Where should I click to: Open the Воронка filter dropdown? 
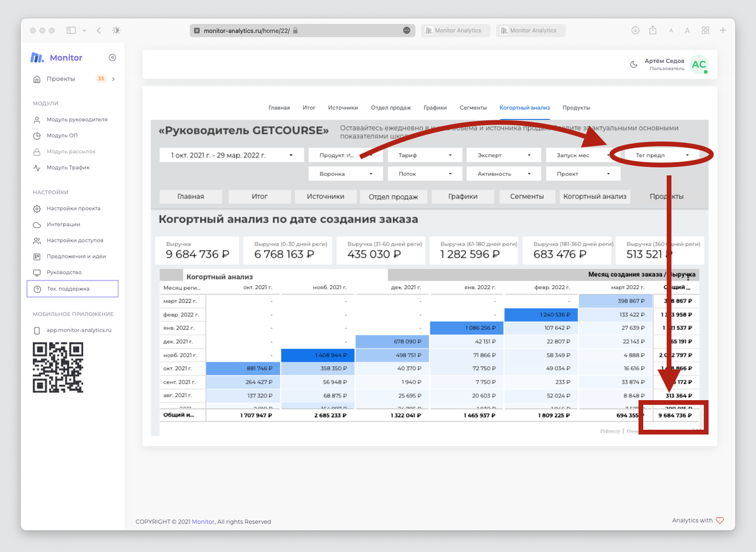click(x=346, y=173)
